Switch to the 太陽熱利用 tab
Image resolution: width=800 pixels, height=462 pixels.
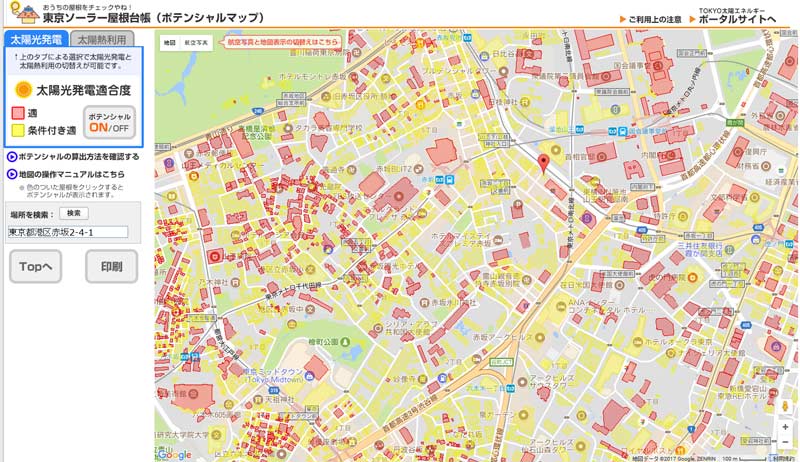pos(102,39)
